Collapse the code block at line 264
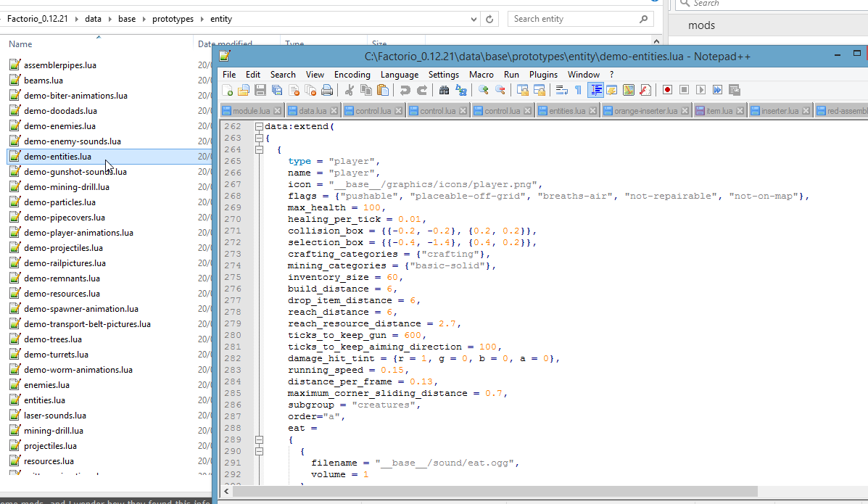Screen dimensions: 868x504 click(259, 149)
